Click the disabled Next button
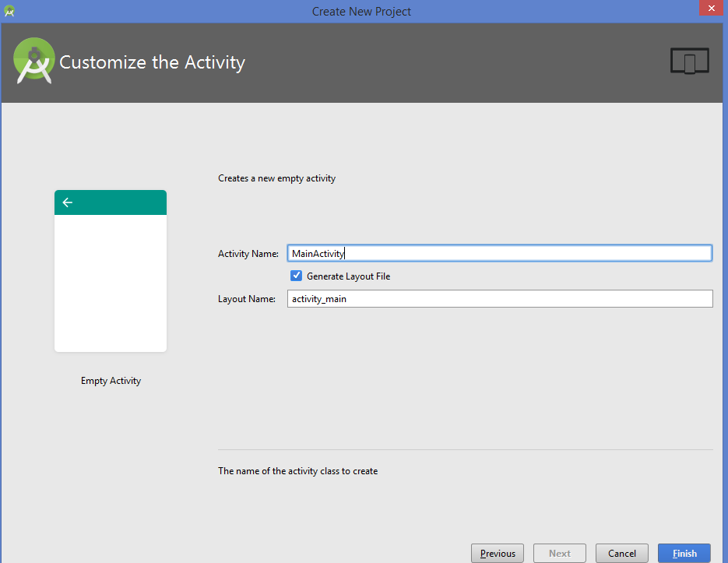The image size is (728, 563). [x=560, y=553]
